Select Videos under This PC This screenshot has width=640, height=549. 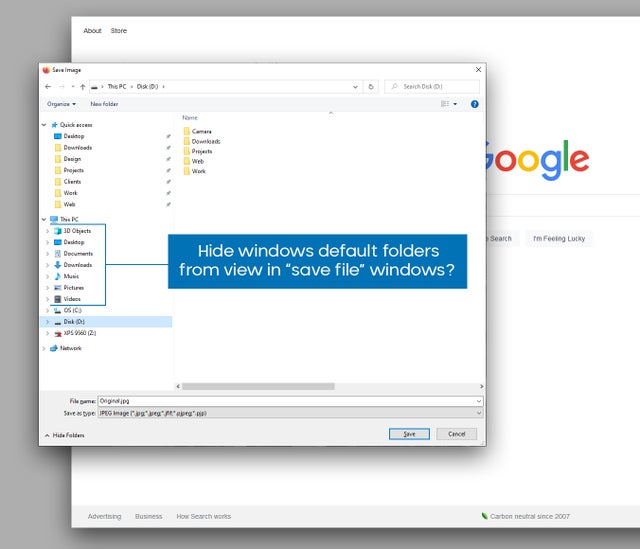[72, 299]
